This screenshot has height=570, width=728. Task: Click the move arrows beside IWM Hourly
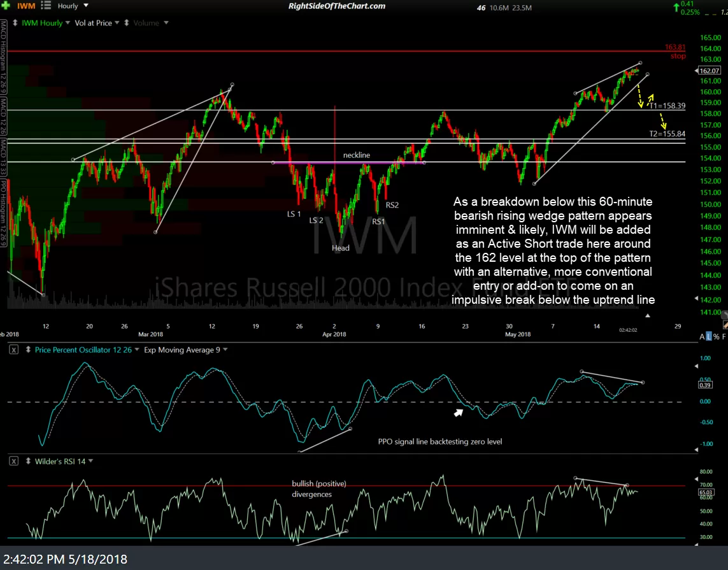(15, 23)
